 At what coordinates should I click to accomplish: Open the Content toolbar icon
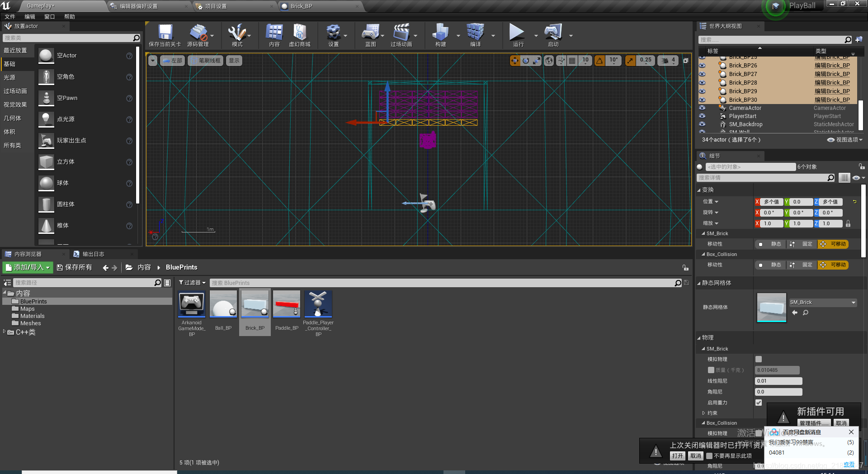click(274, 35)
